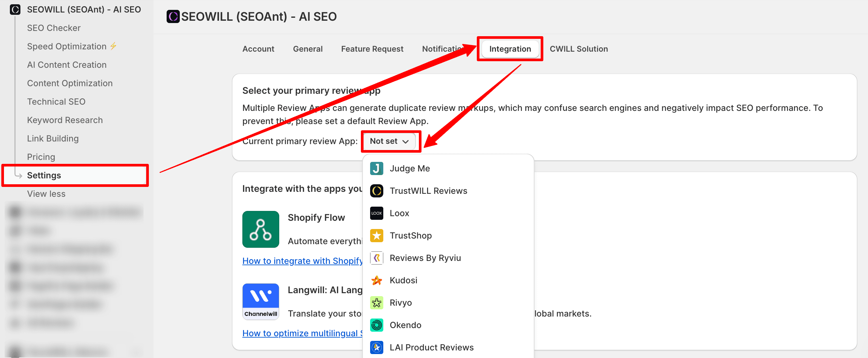Select Settings in the sidebar
Viewport: 868px width, 358px height.
tap(44, 175)
